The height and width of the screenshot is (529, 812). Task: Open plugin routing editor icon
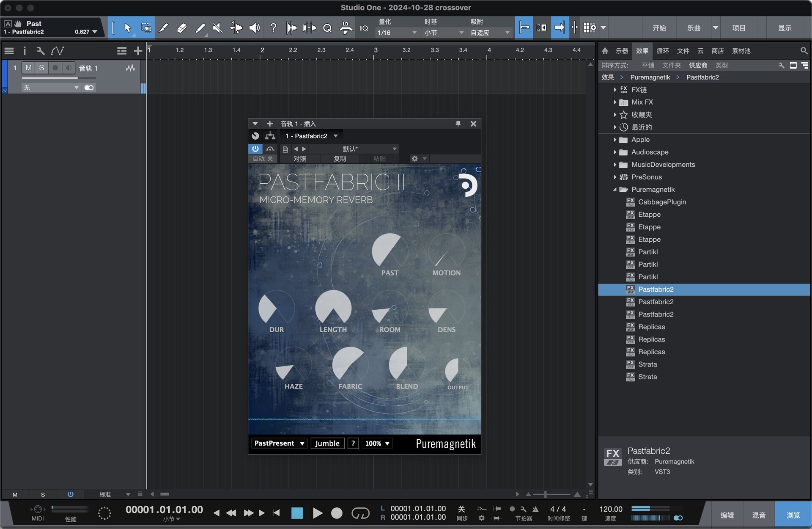(270, 136)
